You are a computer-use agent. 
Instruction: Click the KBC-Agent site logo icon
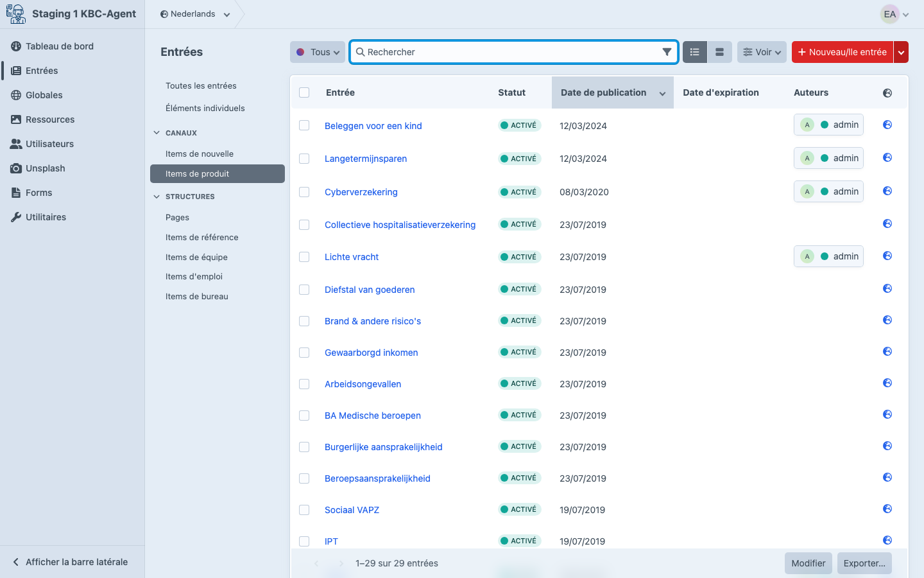16,13
